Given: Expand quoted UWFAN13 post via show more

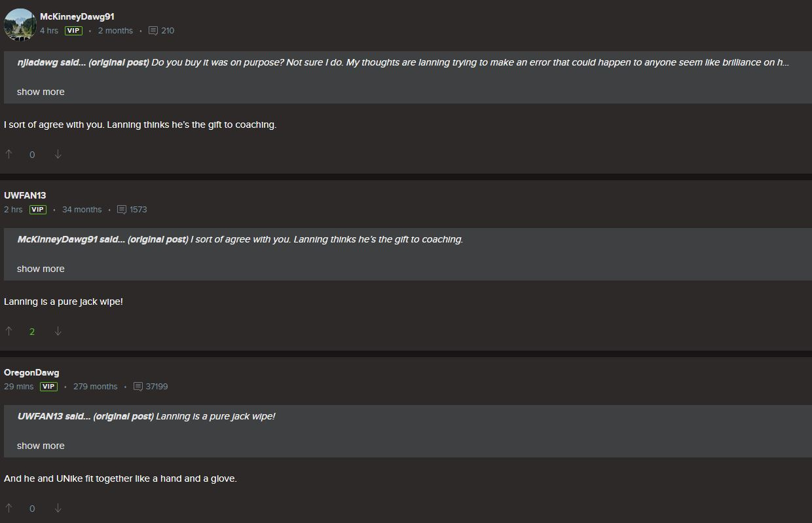Looking at the screenshot, I should click(41, 446).
